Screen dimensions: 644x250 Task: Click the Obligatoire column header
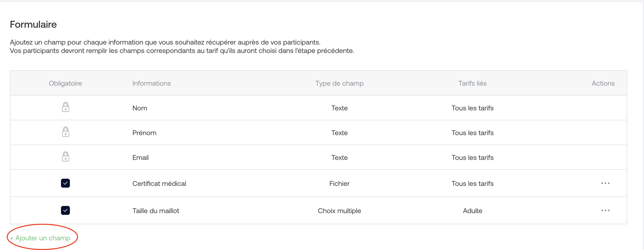click(65, 83)
